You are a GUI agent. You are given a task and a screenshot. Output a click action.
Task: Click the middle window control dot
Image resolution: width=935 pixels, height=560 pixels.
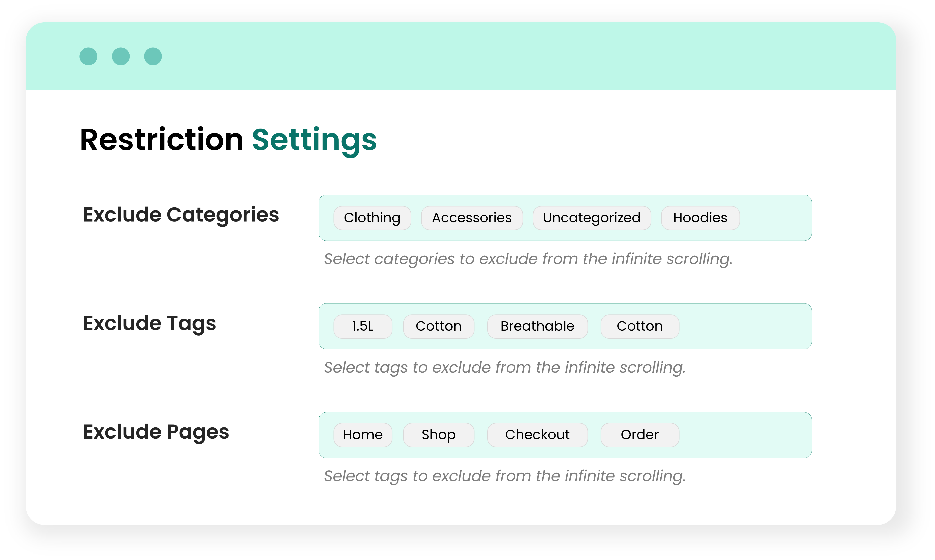pos(121,57)
